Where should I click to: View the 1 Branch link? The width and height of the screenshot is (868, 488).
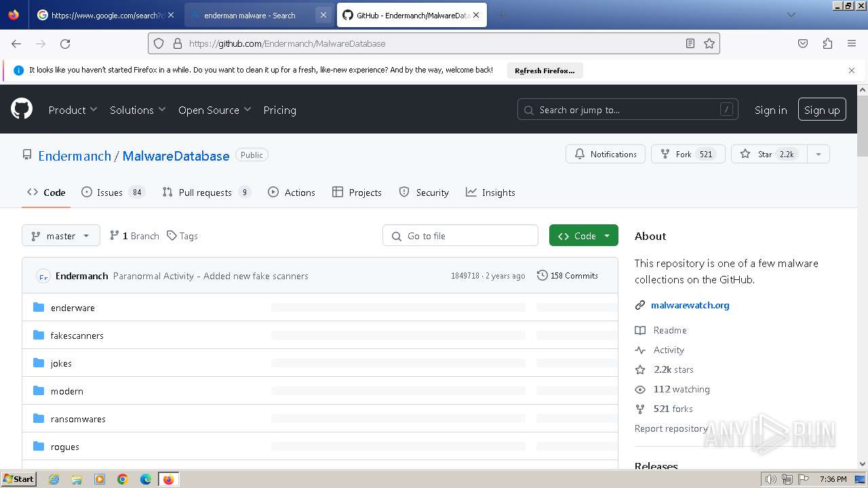(134, 236)
